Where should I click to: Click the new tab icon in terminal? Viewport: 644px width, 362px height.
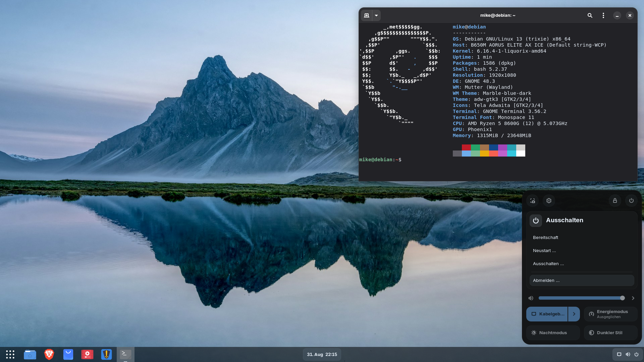point(366,15)
